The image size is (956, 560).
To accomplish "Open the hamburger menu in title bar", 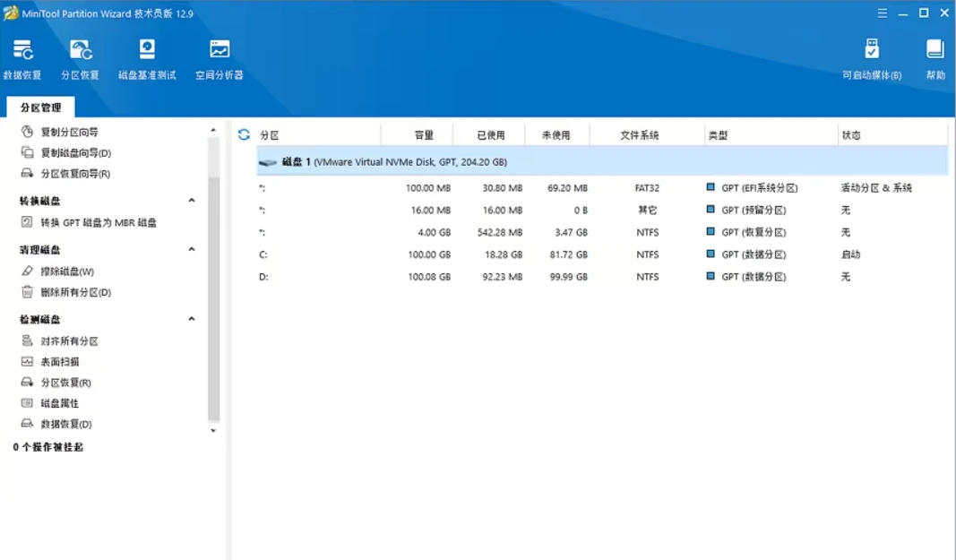I will pos(883,13).
